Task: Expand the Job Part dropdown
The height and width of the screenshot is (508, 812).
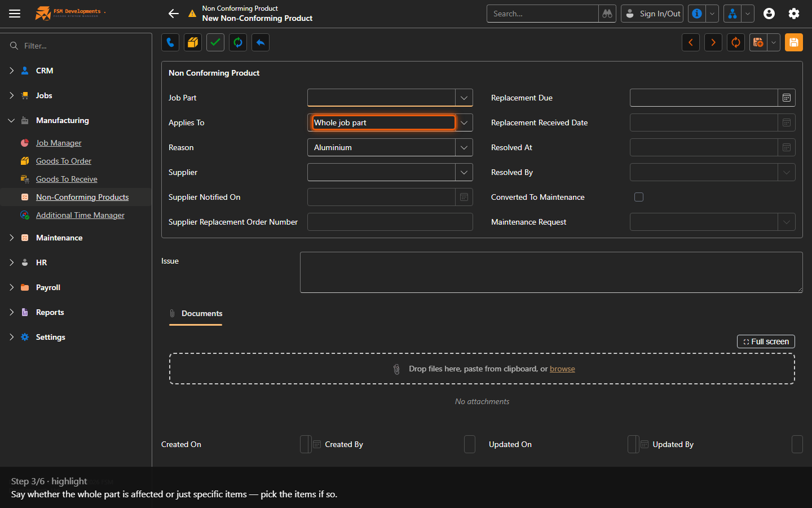Action: click(x=464, y=98)
